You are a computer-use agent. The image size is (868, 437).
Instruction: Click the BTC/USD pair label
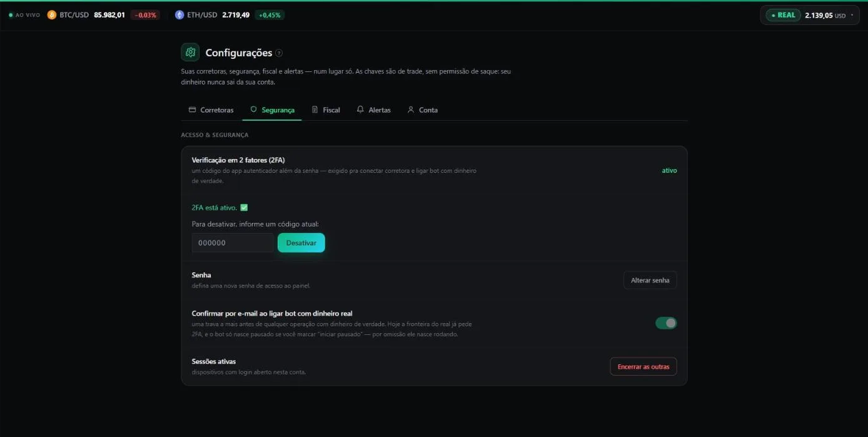tap(74, 15)
